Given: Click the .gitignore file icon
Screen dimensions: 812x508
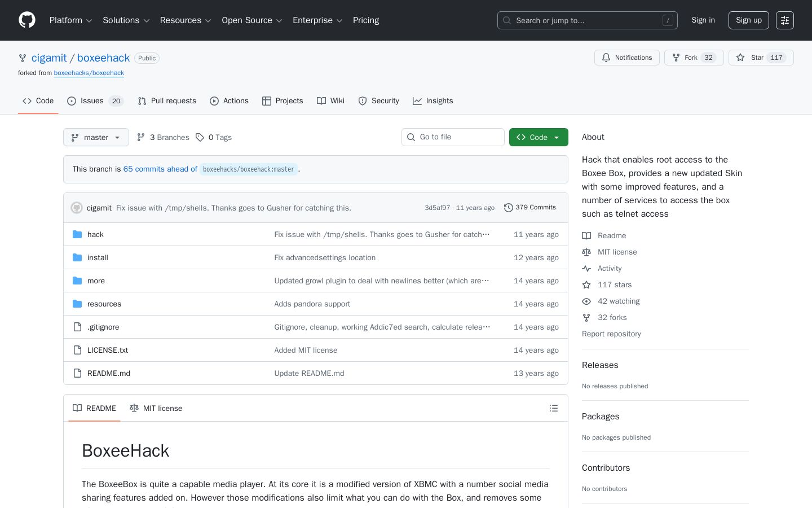Looking at the screenshot, I should pos(77,327).
